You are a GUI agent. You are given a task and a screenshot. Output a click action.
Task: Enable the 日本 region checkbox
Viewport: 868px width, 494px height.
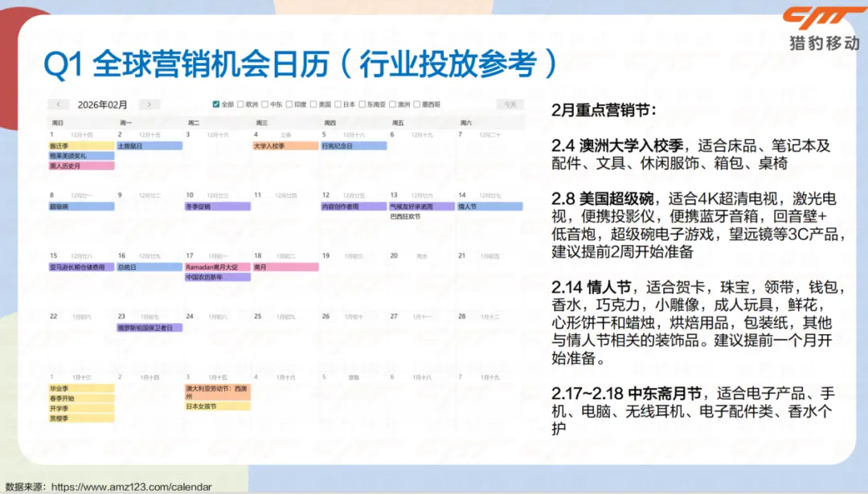coord(338,104)
